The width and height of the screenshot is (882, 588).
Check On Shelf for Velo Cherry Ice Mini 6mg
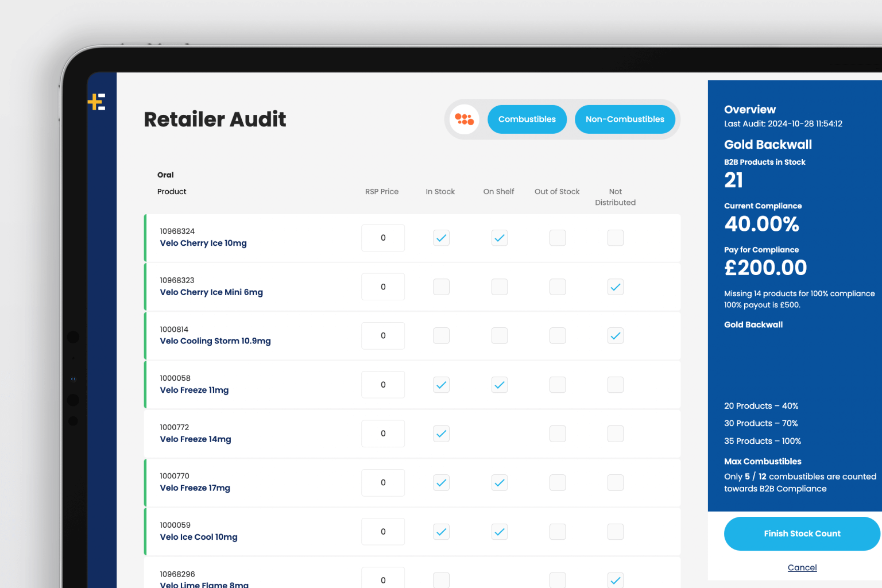click(500, 287)
